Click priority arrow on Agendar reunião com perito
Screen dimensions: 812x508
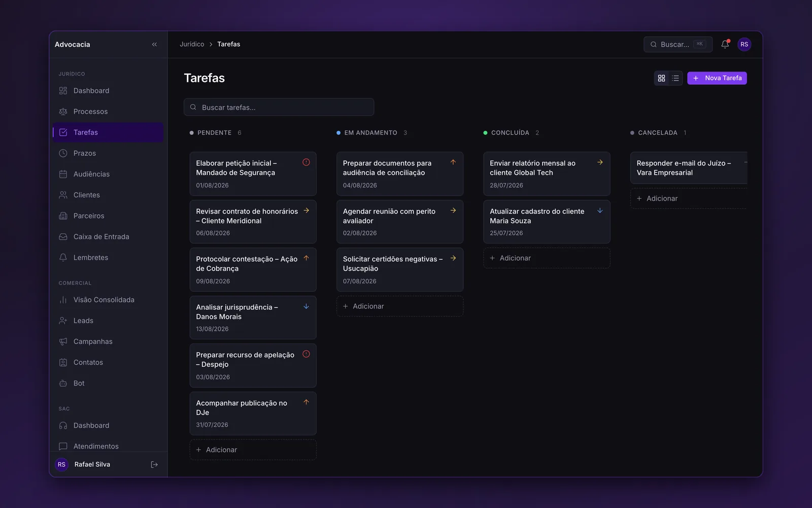pyautogui.click(x=453, y=210)
